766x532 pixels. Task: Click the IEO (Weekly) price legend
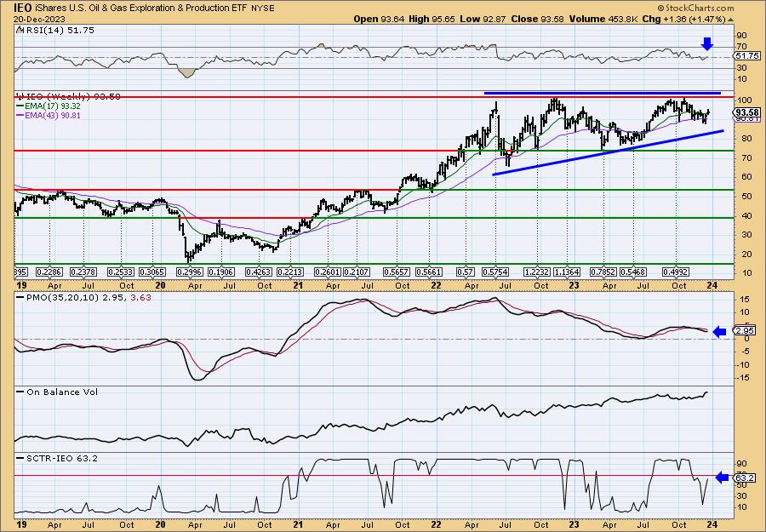click(x=69, y=96)
